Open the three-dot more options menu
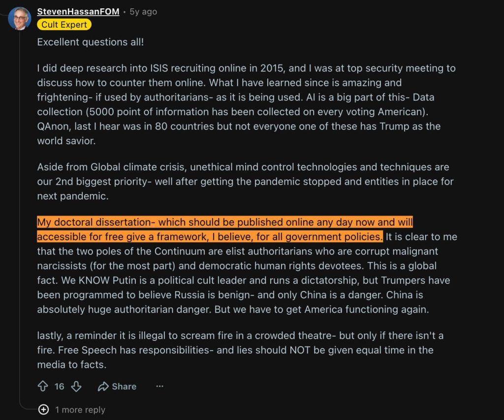Screen dimensions: 504x420 click(x=160, y=386)
